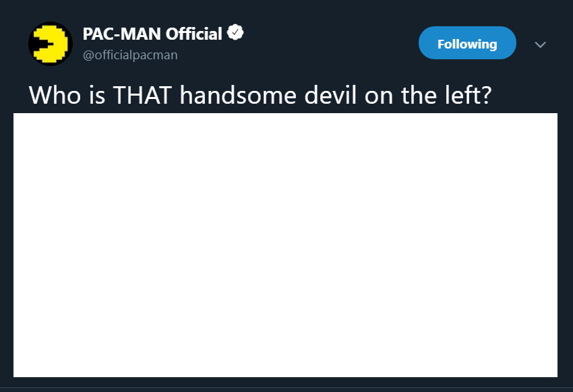573x392 pixels.
Task: Open the PAC-MAN Official display name
Action: pos(152,34)
